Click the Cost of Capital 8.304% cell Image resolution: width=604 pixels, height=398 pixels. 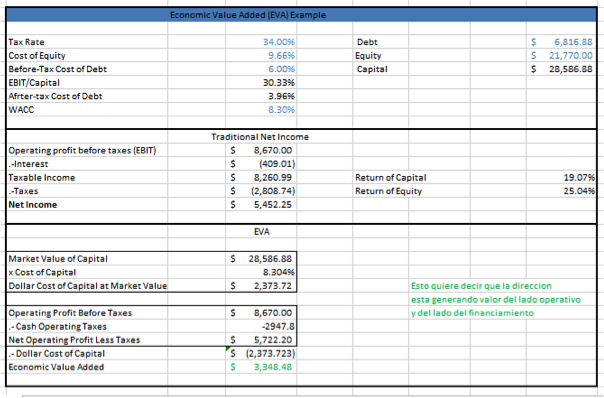point(261,272)
